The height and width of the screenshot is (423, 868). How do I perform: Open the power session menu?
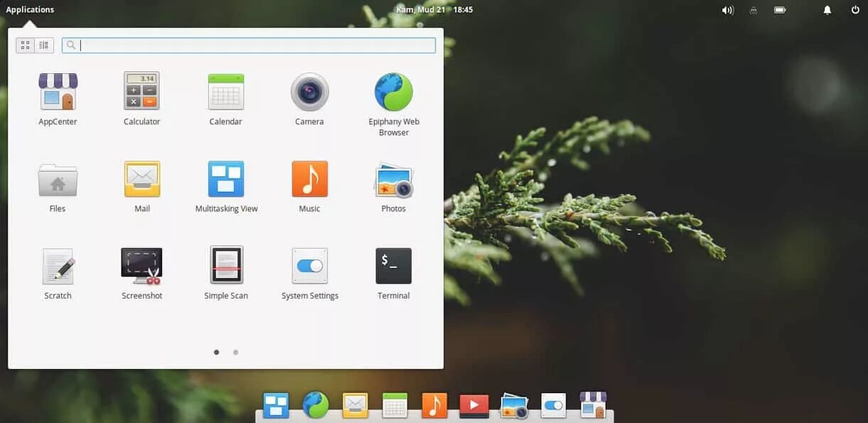pyautogui.click(x=855, y=10)
